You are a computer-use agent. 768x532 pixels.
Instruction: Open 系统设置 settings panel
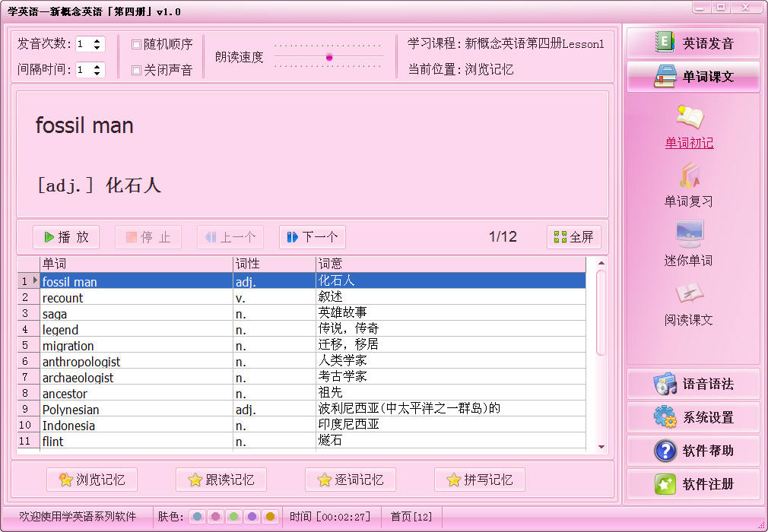click(693, 417)
